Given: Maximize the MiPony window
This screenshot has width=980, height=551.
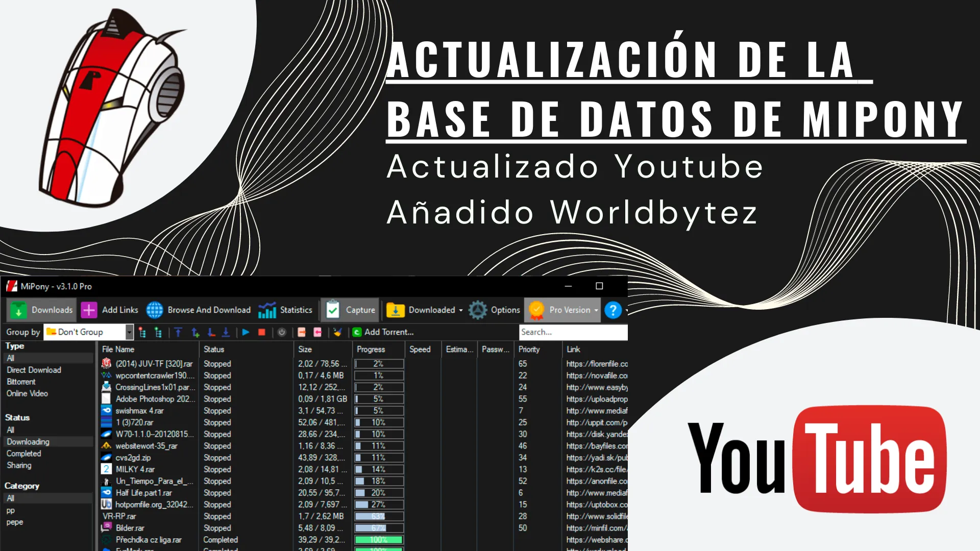Looking at the screenshot, I should 599,286.
